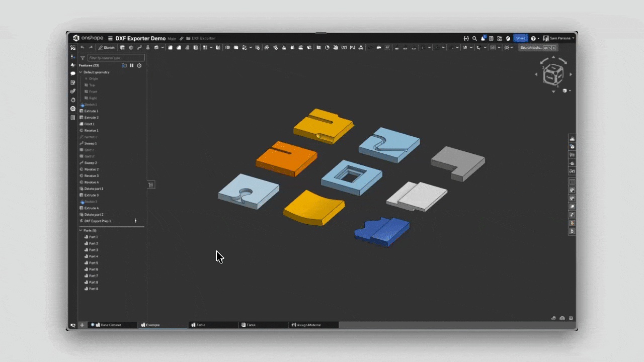Select the Boolean tool icon
Viewport: 644px width, 362px height.
coord(227,48)
